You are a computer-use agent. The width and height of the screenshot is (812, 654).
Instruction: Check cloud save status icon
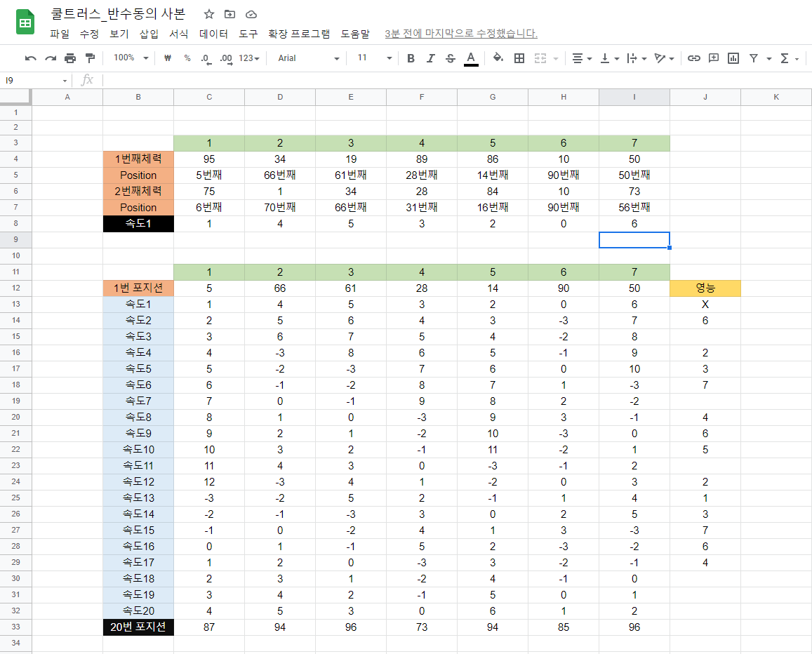point(251,14)
